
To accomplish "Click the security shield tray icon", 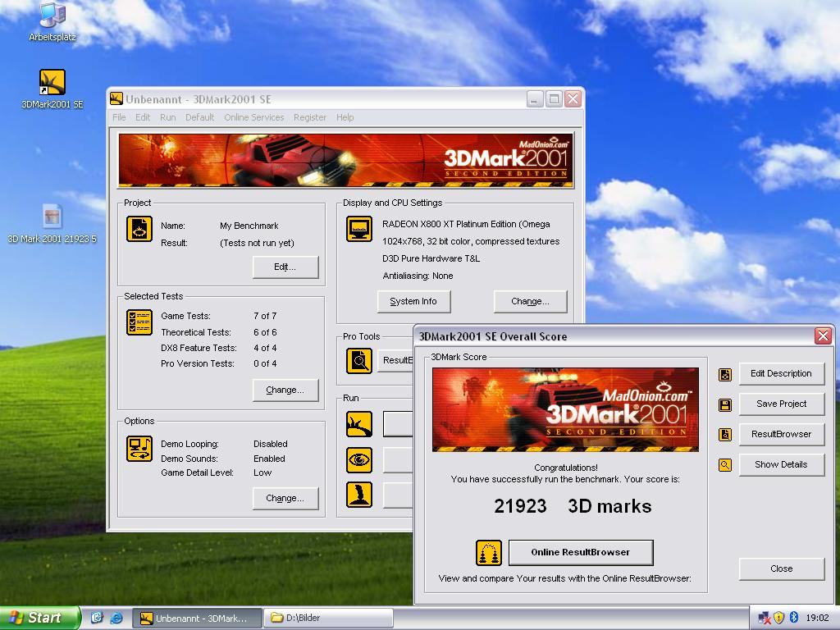I will pyautogui.click(x=779, y=618).
